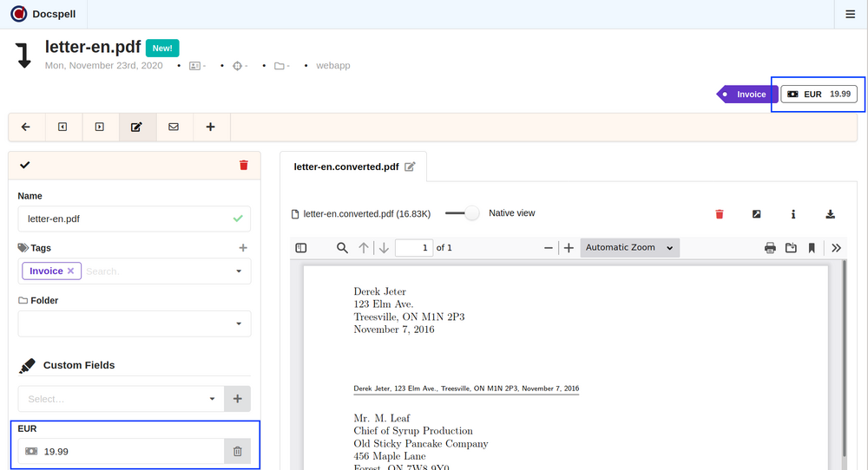Remove the EUR custom field

click(238, 451)
